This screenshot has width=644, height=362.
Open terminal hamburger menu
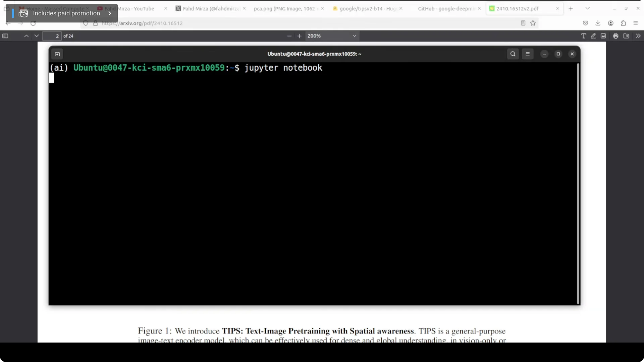(x=528, y=54)
